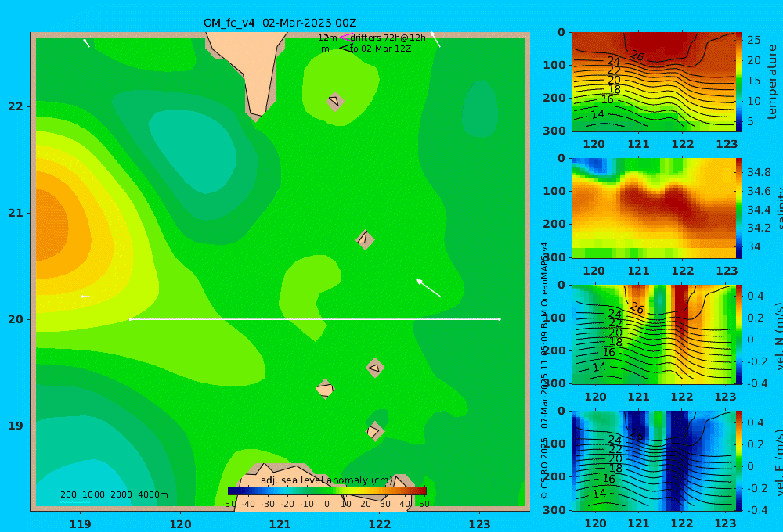
Task: Click the orange sea level high on west map edge
Action: pyautogui.click(x=52, y=225)
